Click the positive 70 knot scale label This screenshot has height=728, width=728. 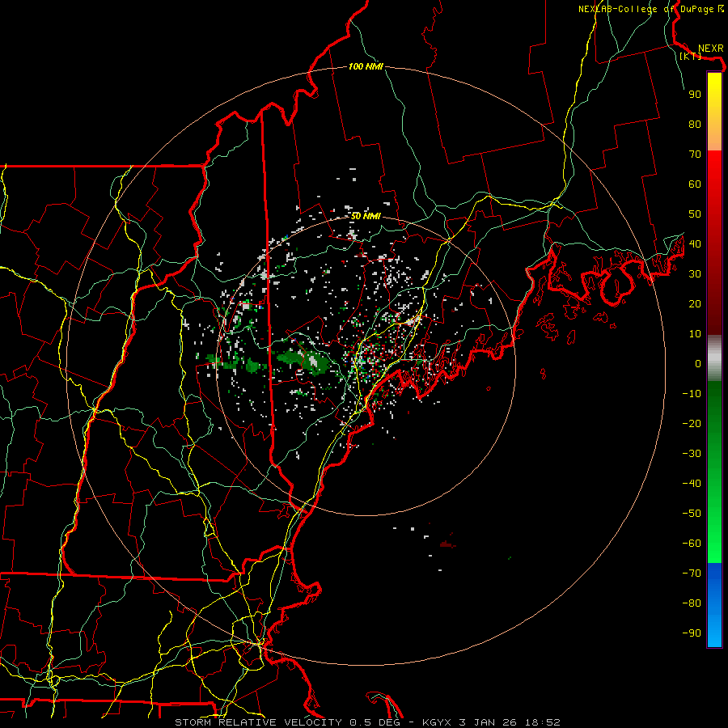[x=695, y=154]
